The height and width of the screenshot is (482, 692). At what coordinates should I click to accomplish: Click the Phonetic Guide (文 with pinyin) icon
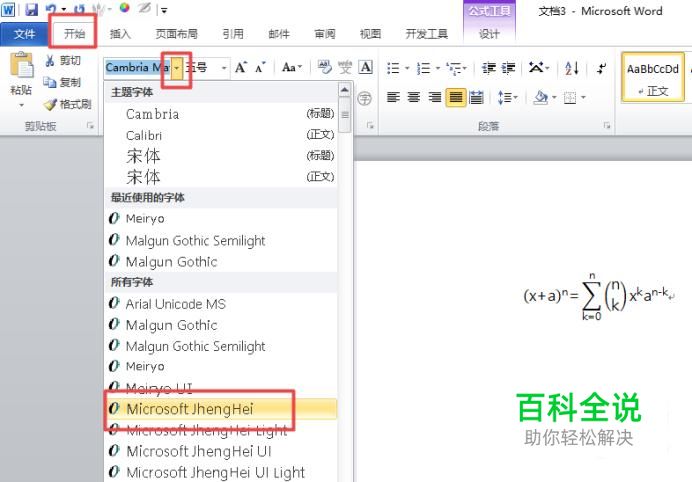point(345,68)
